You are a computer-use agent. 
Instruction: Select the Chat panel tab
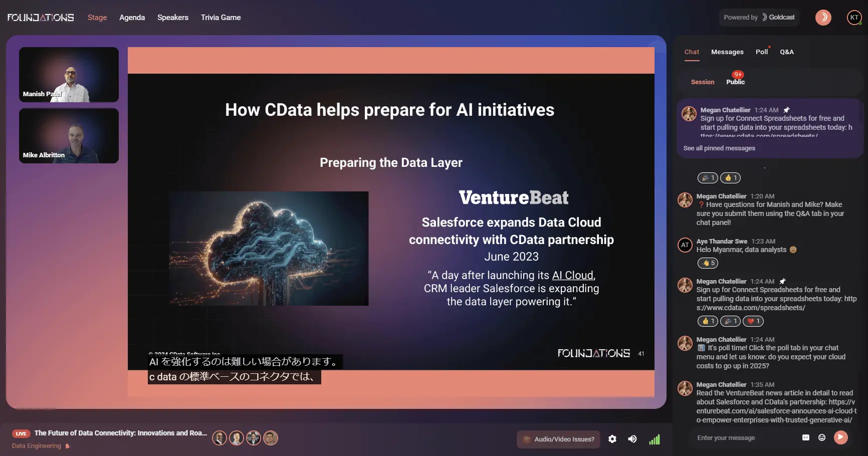[692, 52]
